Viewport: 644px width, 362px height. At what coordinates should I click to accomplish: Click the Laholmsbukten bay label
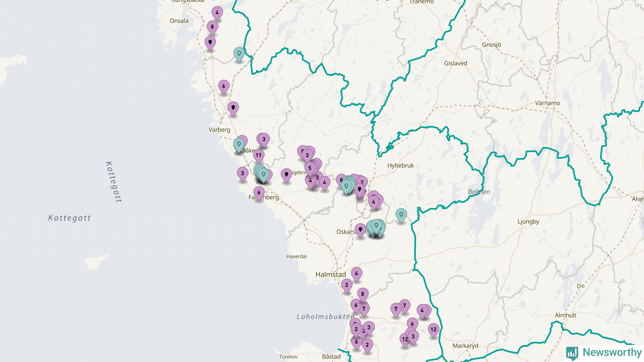coord(326,317)
